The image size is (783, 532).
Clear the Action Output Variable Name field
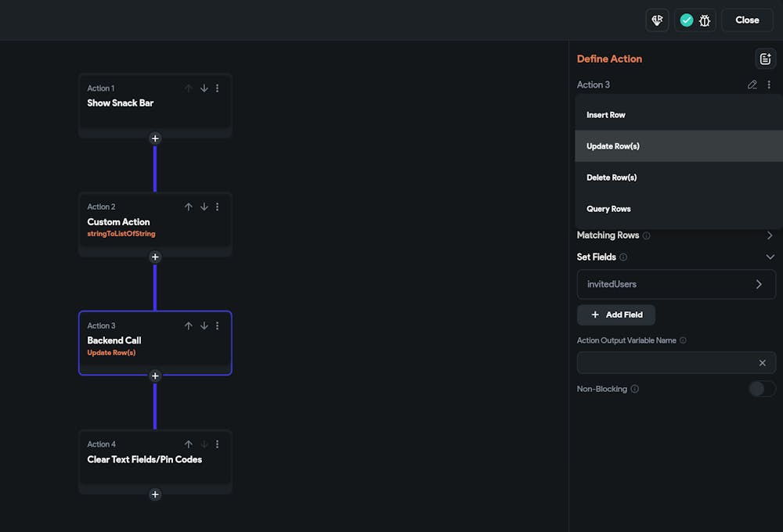[762, 363]
